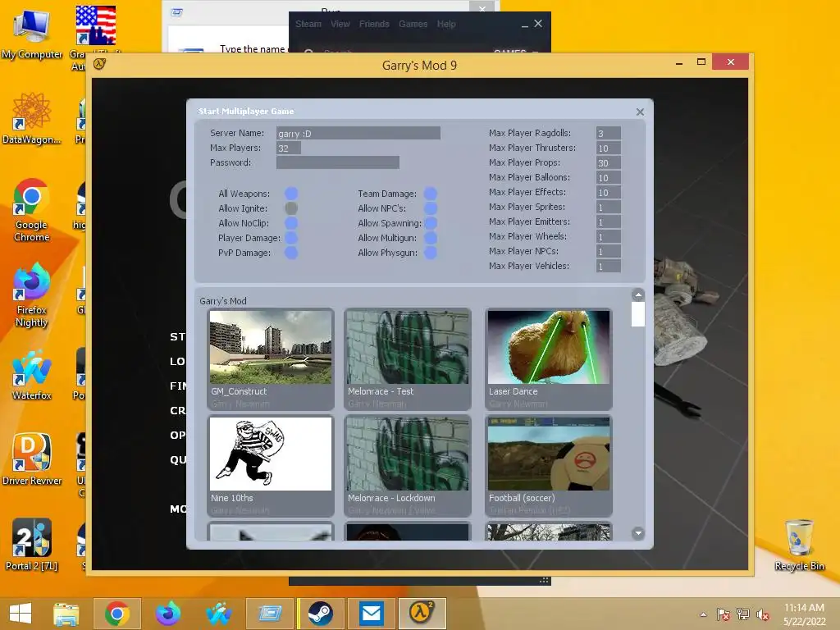840x630 pixels.
Task: Edit the Max Player Sprites value
Action: point(608,207)
